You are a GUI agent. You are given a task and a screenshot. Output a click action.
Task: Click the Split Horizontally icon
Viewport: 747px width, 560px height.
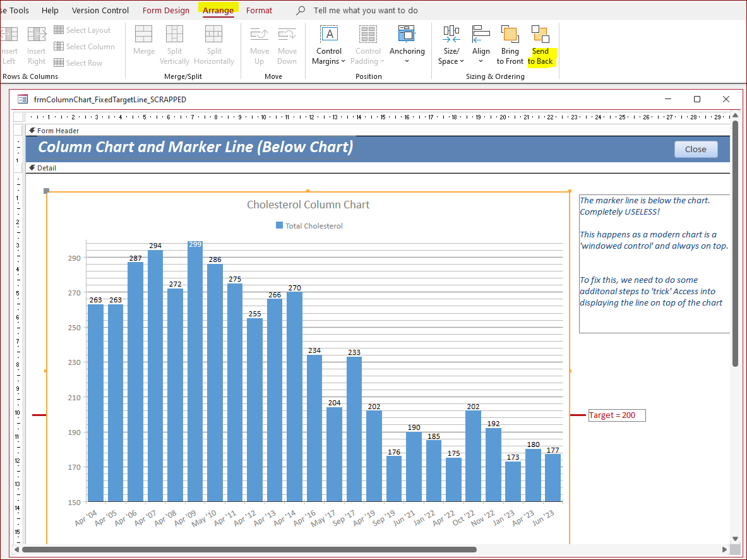[x=214, y=34]
